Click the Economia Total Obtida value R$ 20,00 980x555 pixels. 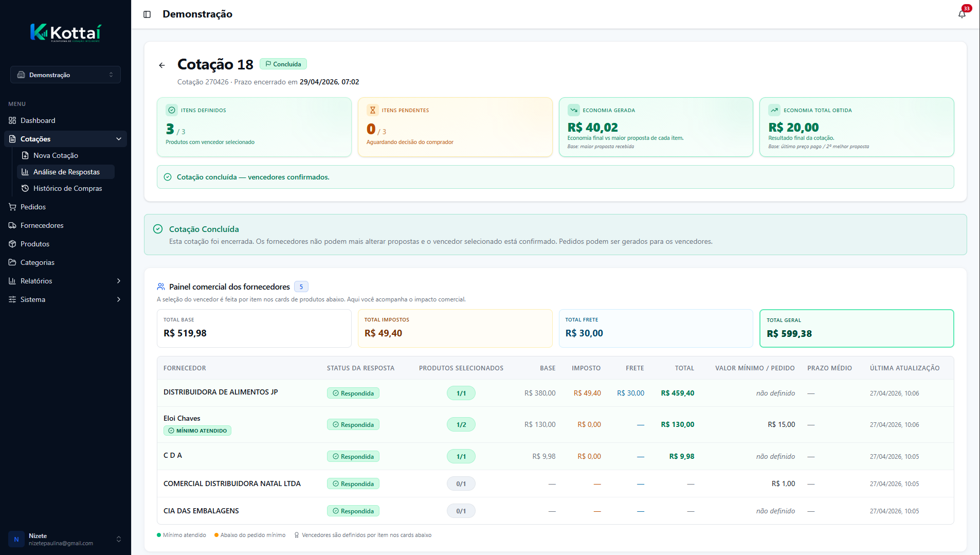[793, 127]
